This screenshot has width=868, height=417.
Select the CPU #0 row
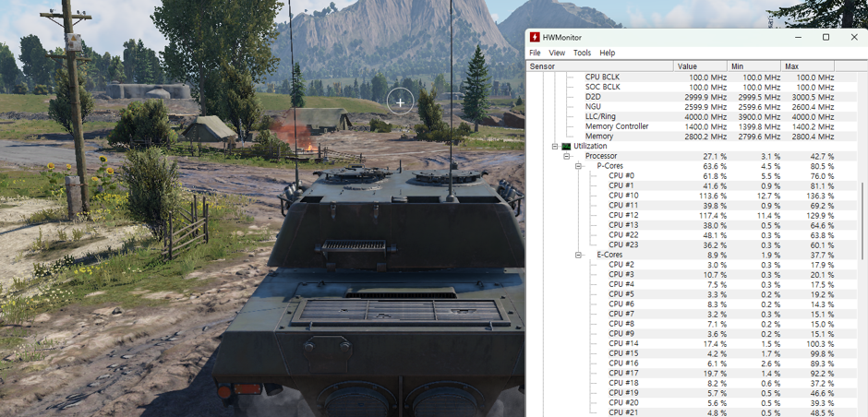pyautogui.click(x=692, y=176)
